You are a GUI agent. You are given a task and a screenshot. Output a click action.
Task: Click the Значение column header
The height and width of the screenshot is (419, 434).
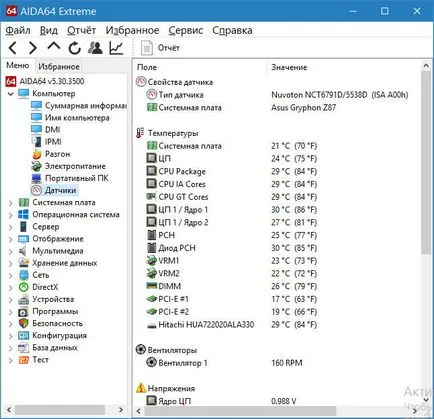point(289,67)
